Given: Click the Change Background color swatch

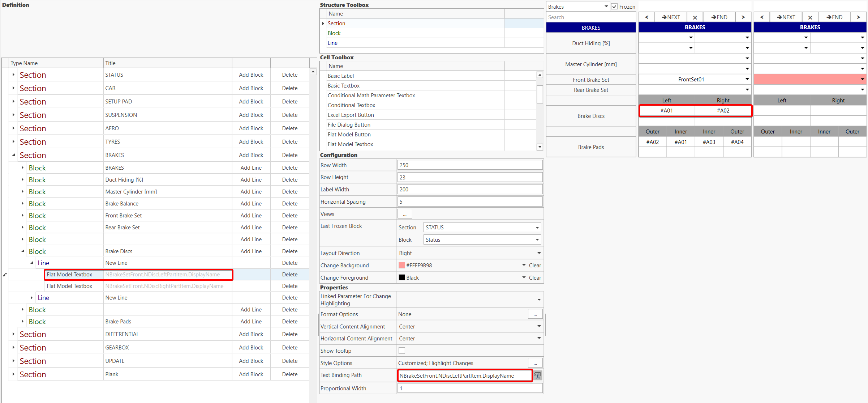Looking at the screenshot, I should coord(402,265).
